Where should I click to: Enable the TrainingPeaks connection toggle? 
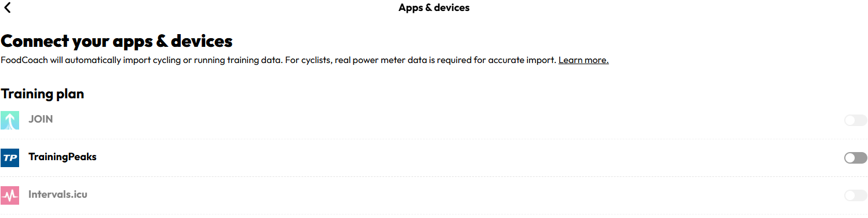(x=855, y=158)
